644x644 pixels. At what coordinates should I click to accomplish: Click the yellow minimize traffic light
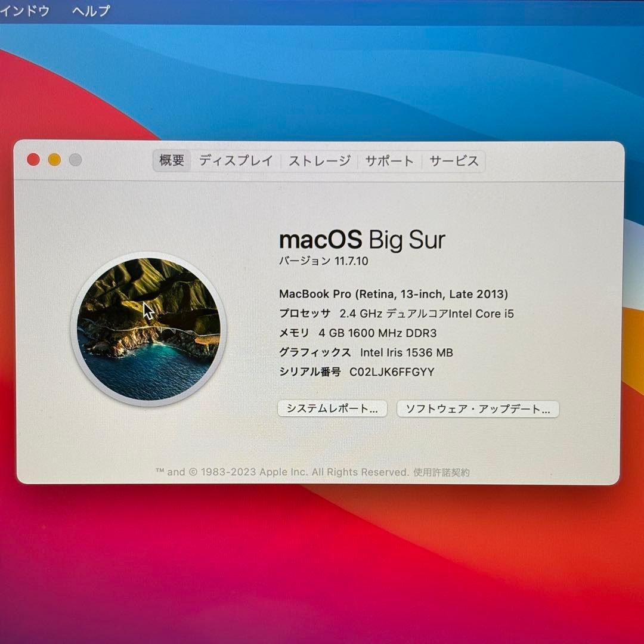pyautogui.click(x=54, y=160)
